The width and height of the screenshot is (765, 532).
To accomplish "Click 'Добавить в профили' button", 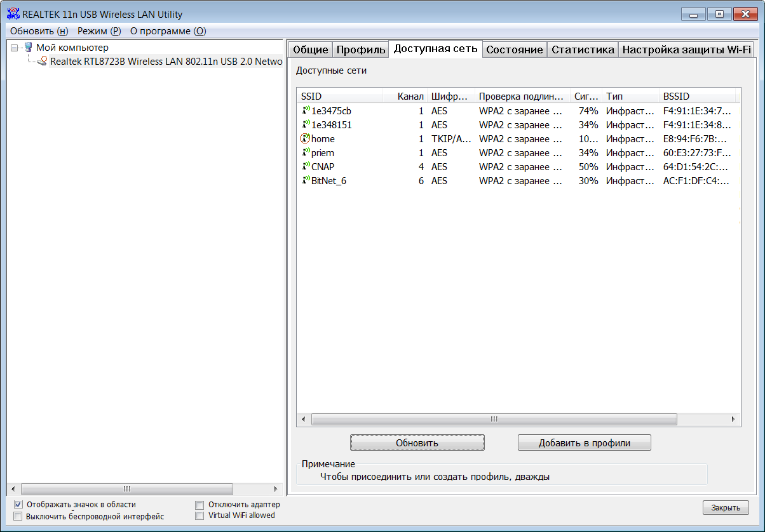I will (x=585, y=442).
